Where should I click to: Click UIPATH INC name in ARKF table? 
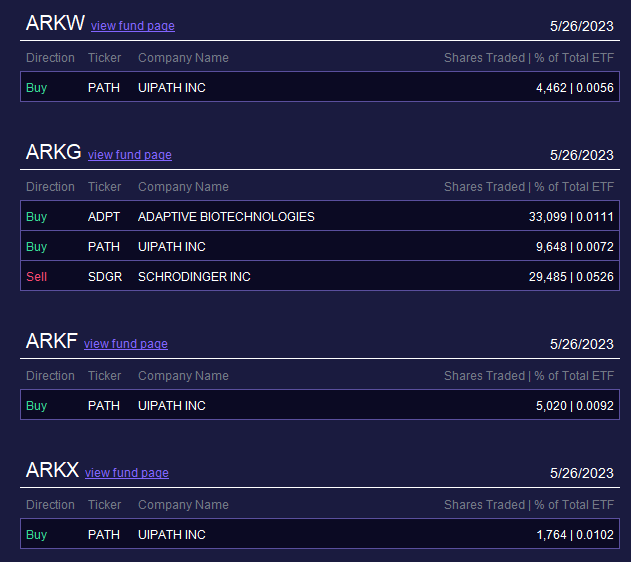click(x=172, y=406)
